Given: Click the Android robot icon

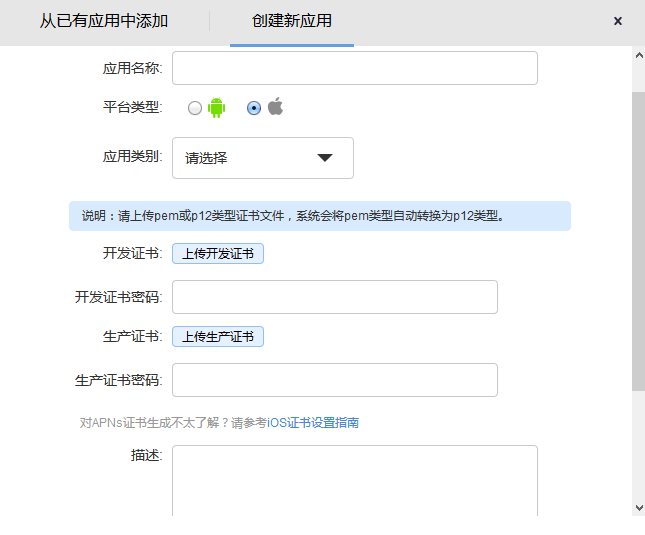Looking at the screenshot, I should [216, 108].
